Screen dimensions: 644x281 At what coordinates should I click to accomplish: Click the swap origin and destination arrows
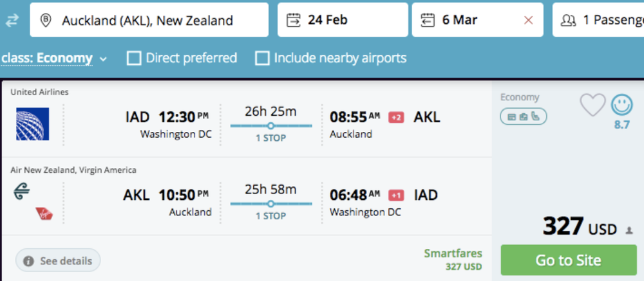12,21
